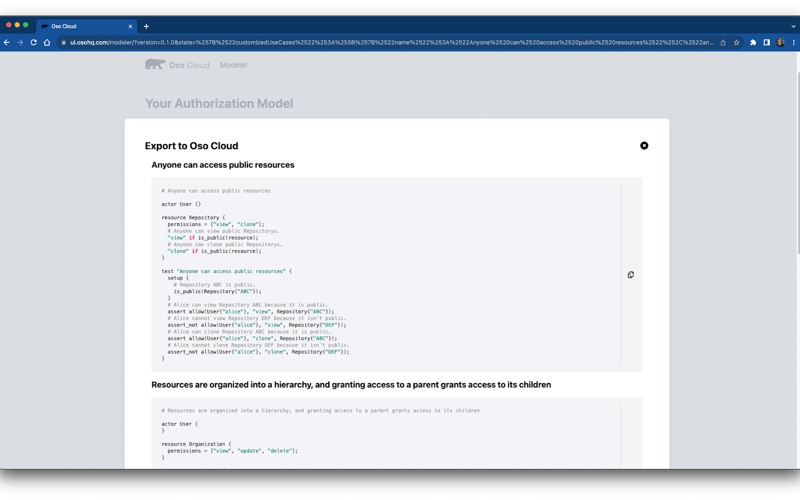Image resolution: width=800 pixels, height=500 pixels.
Task: Click 'Anyone can access public resources' heading
Action: coord(222,165)
